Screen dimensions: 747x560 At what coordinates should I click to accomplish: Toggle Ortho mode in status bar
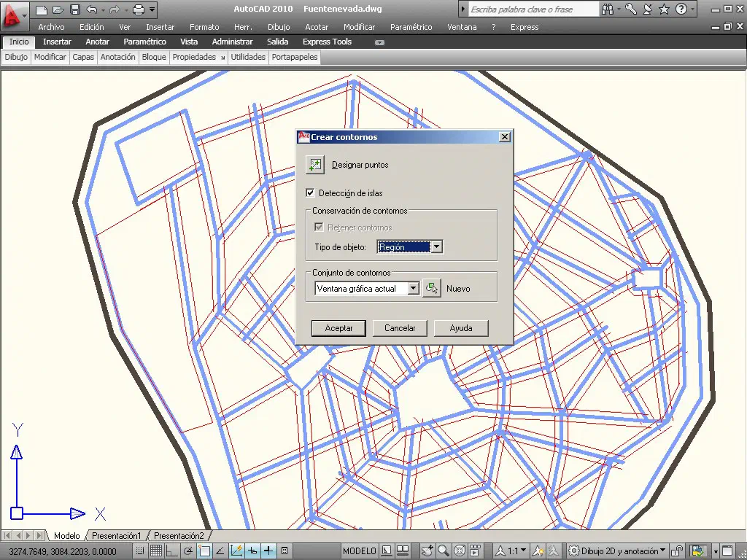point(171,551)
